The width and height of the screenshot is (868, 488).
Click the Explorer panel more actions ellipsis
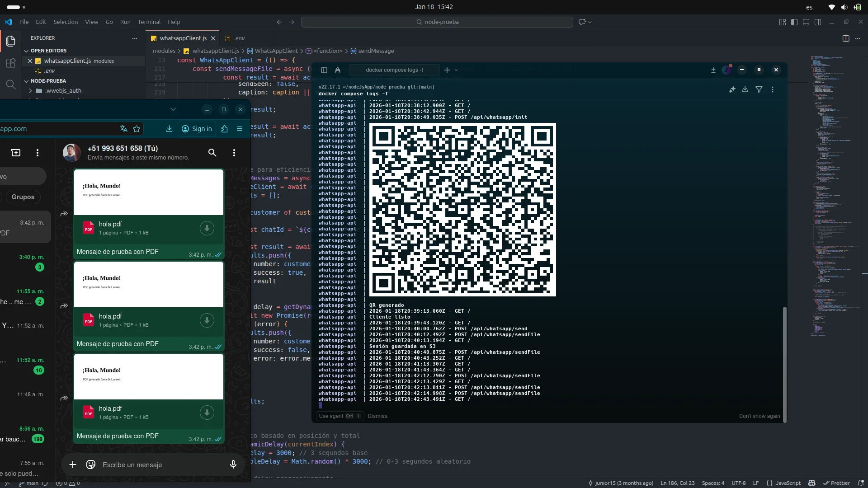(x=135, y=38)
